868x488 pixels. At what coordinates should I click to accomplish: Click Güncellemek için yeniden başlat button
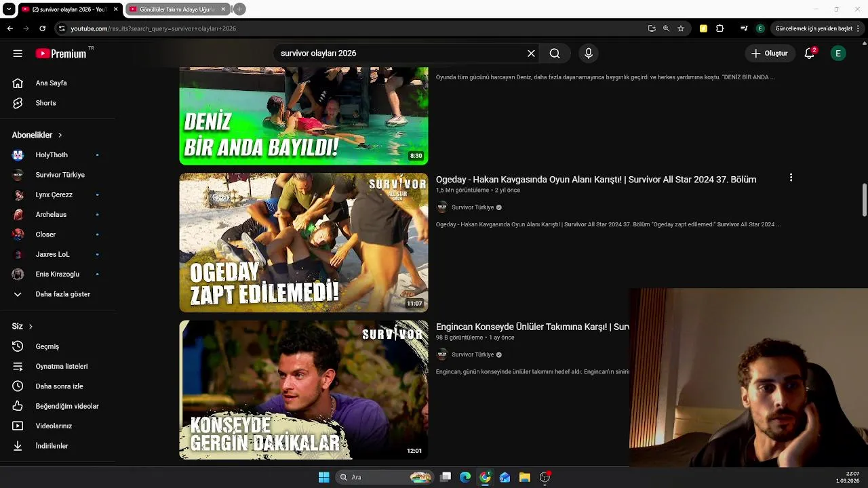coord(814,28)
